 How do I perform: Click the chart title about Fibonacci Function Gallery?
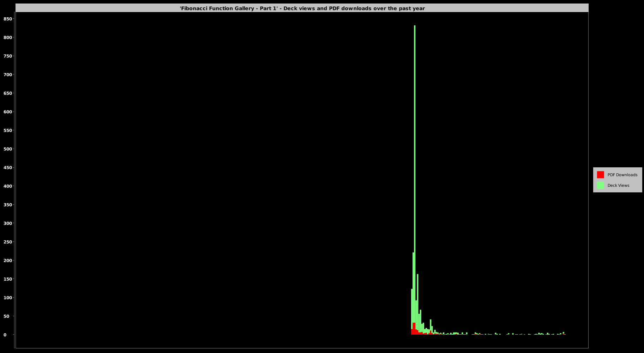tap(302, 8)
